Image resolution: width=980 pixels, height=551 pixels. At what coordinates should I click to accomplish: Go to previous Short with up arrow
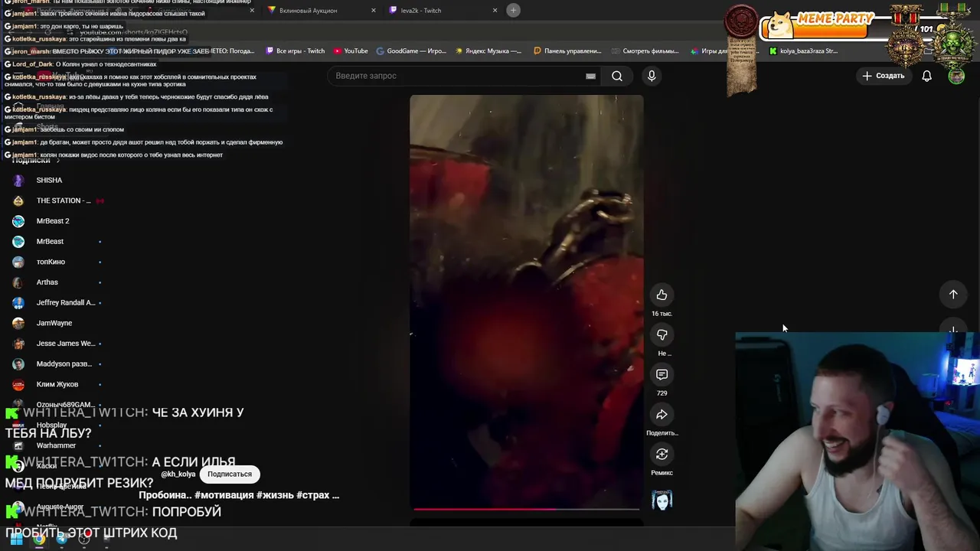pos(953,295)
